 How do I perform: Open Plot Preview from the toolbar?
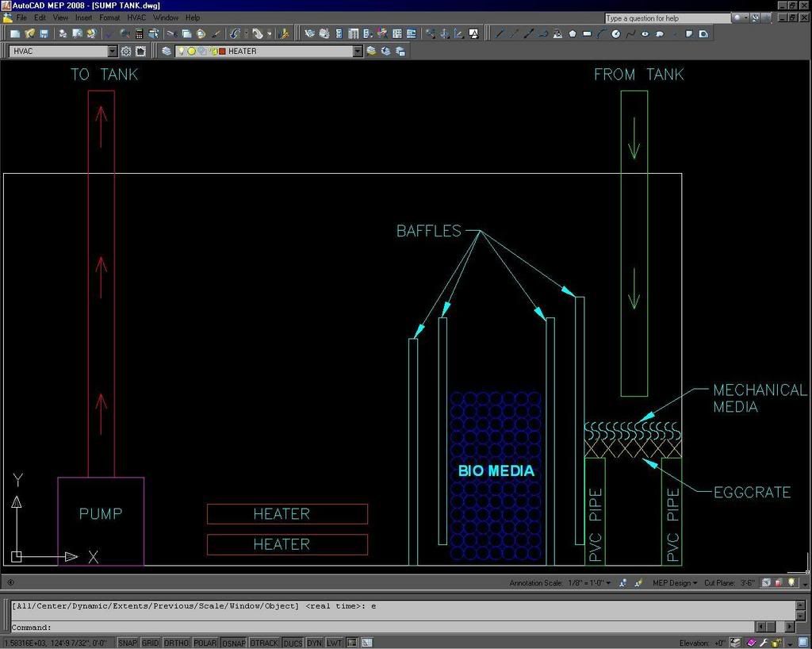click(x=77, y=33)
